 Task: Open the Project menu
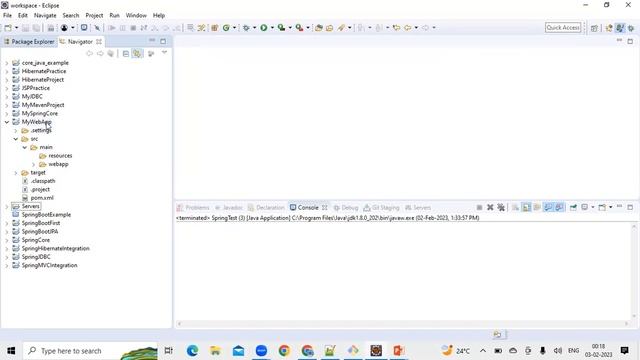tap(94, 15)
